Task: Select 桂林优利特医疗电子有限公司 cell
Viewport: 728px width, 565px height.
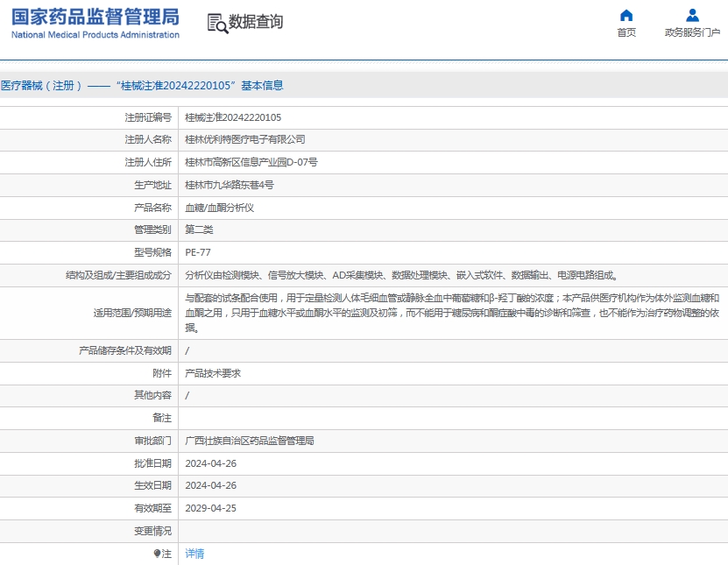Action: [x=245, y=139]
